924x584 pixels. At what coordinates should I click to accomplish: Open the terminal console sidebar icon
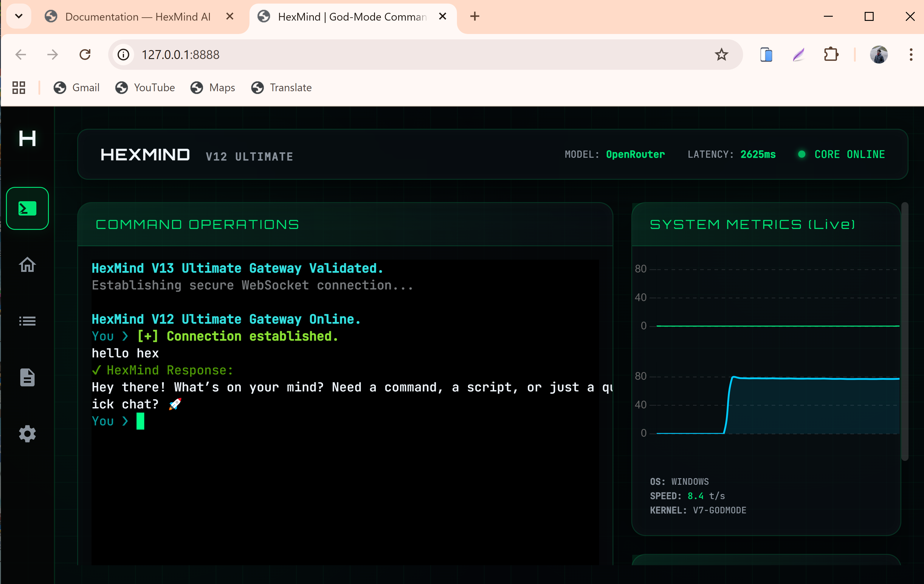click(27, 208)
